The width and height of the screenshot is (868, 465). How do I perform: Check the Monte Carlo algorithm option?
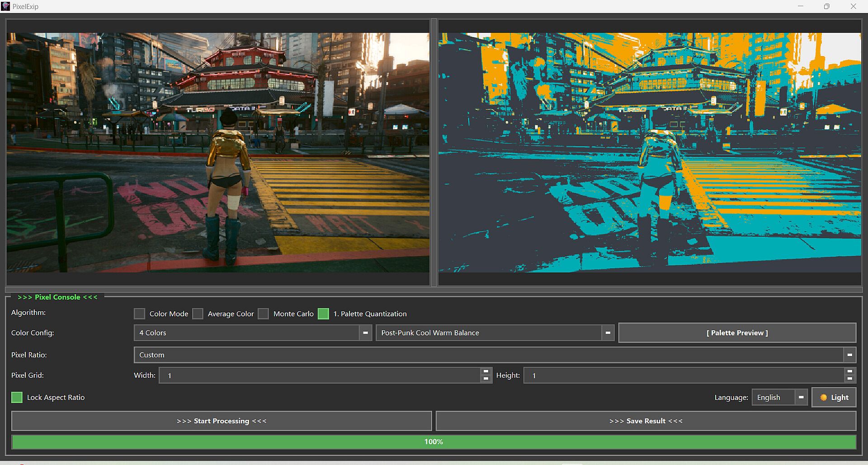pos(263,314)
